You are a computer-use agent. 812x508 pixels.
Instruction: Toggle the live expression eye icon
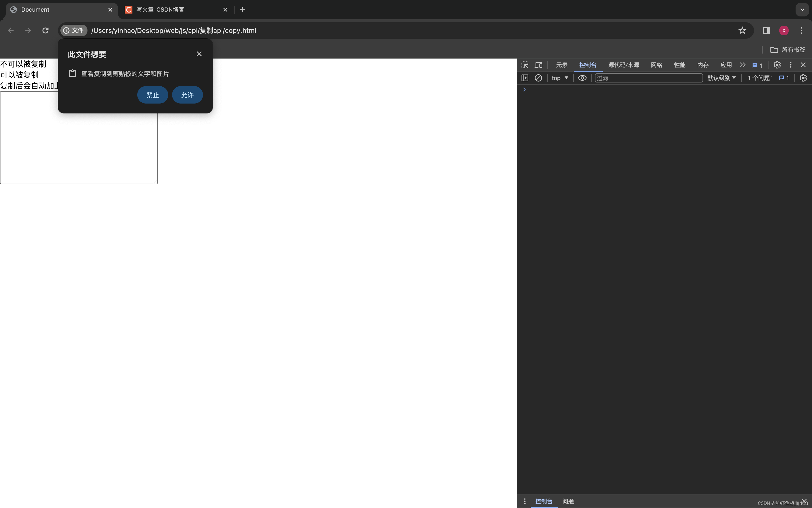tap(582, 78)
